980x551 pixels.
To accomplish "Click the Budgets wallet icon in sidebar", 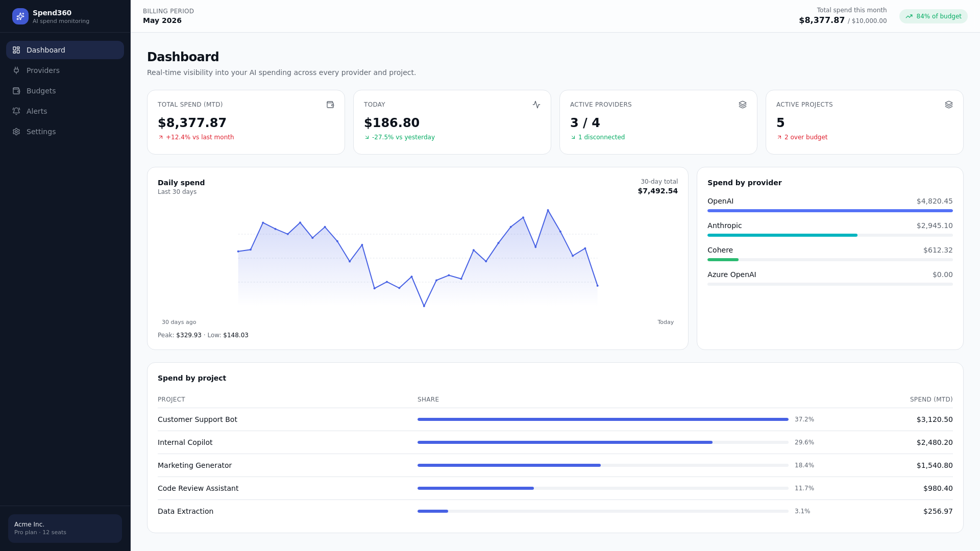I will [x=16, y=91].
